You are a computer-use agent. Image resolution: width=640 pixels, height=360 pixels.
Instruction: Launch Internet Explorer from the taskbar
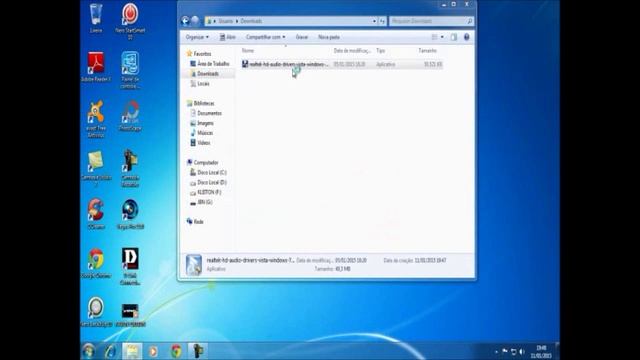(110, 351)
